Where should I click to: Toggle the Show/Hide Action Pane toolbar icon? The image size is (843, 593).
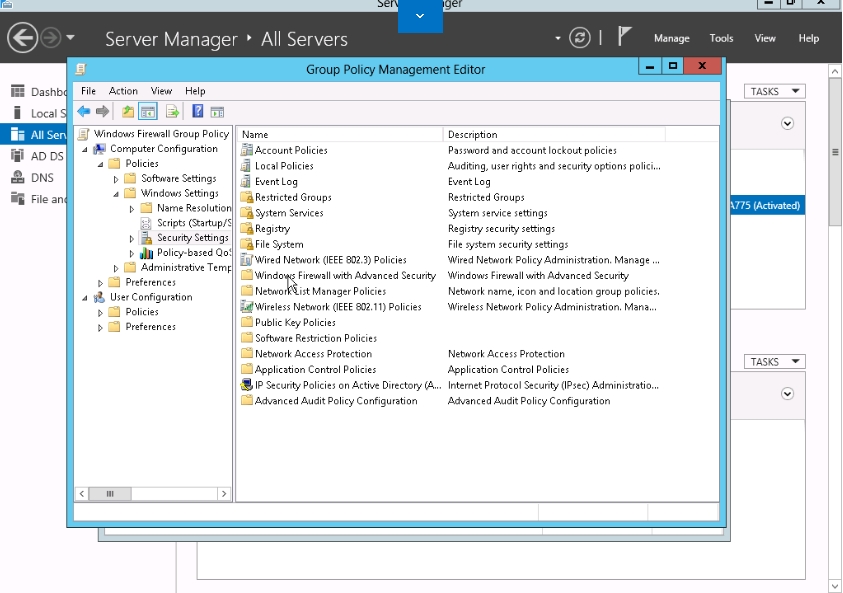click(217, 112)
